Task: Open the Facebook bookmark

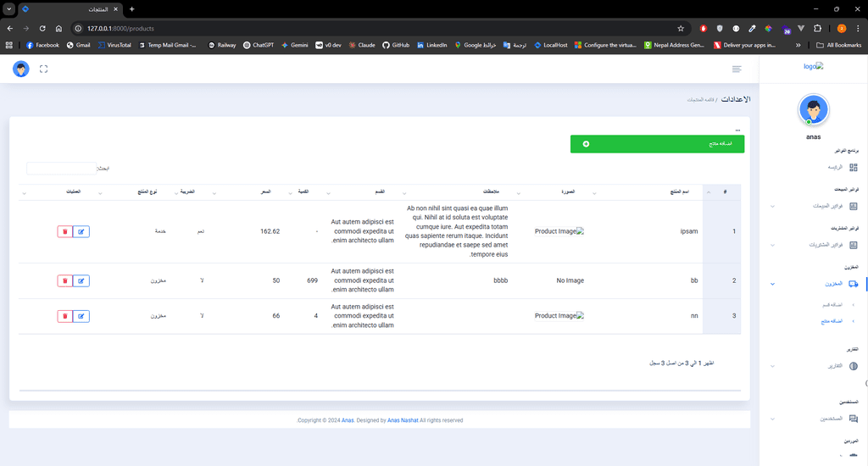Action: point(42,45)
